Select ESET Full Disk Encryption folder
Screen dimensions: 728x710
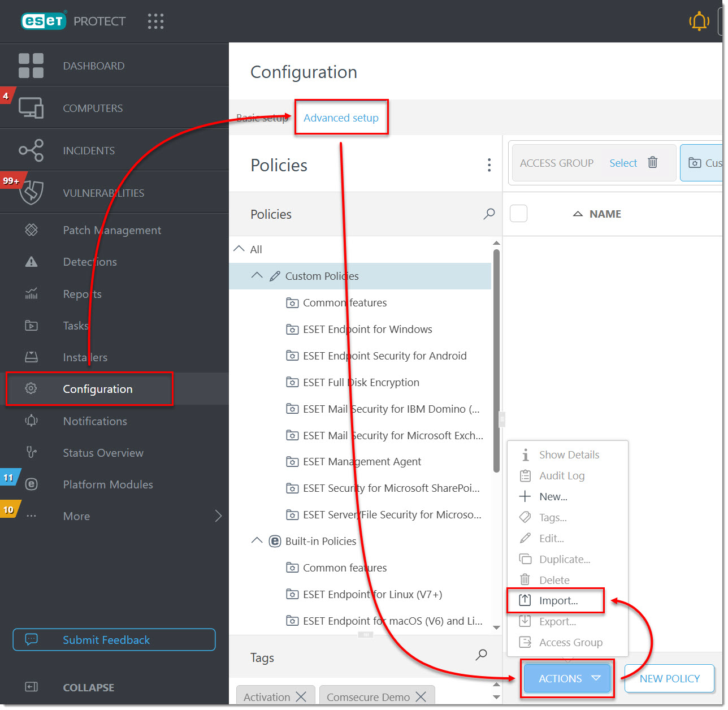[360, 382]
